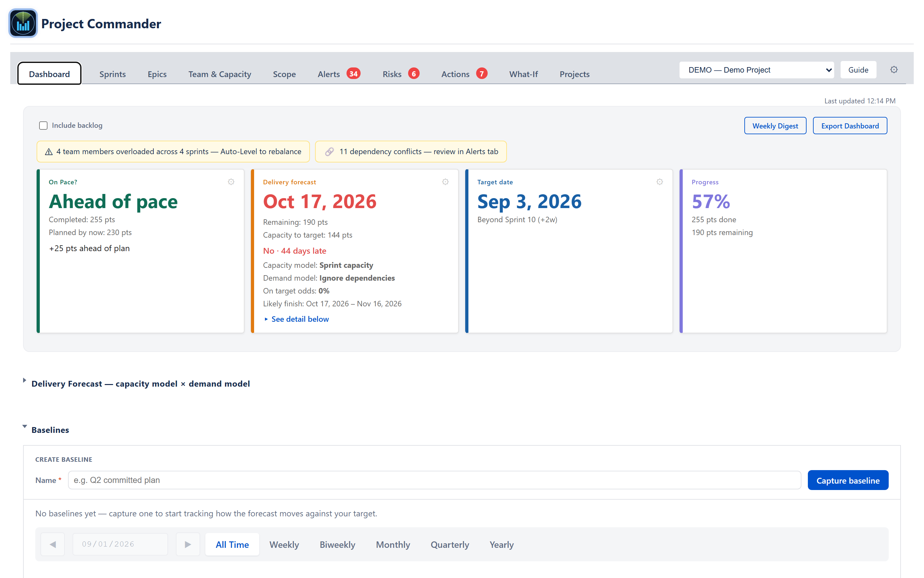Open On Pace card settings gear
This screenshot has height=578, width=924.
(231, 182)
